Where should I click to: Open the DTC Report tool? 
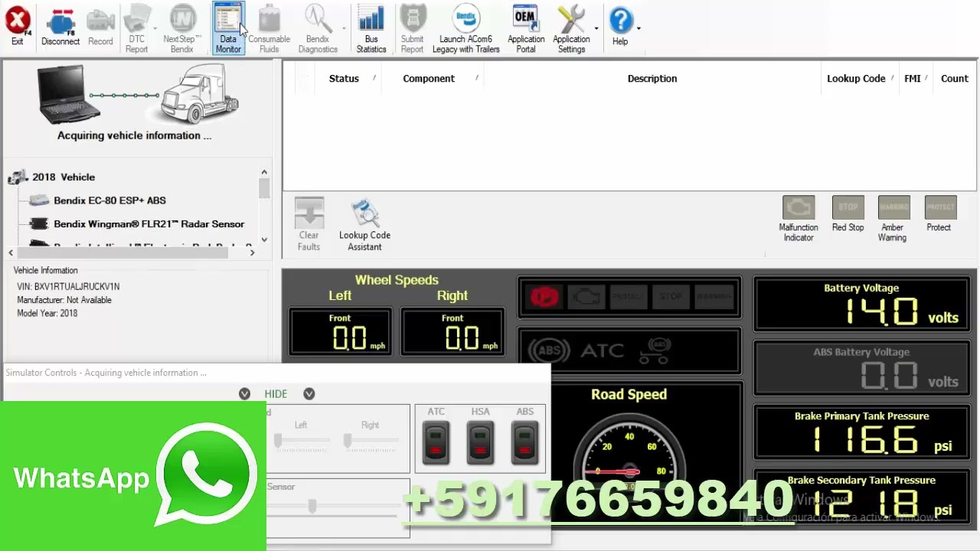click(137, 29)
